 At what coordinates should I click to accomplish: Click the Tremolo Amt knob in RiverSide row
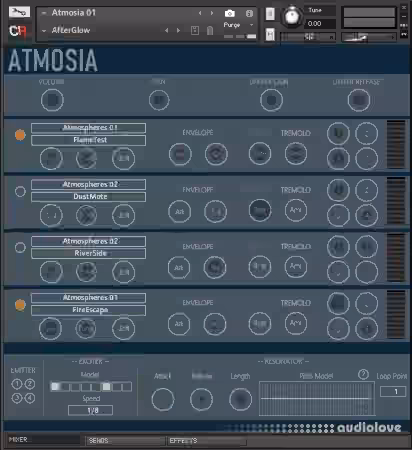(x=296, y=266)
